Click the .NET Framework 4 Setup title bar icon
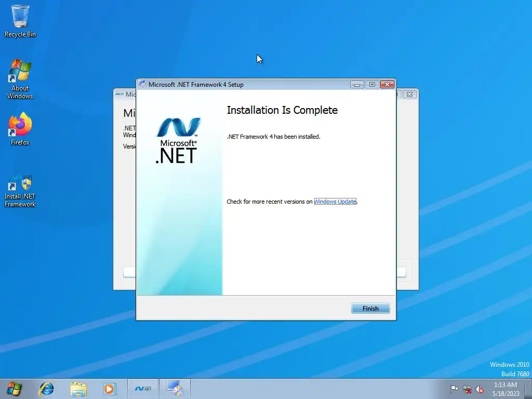 (x=142, y=84)
